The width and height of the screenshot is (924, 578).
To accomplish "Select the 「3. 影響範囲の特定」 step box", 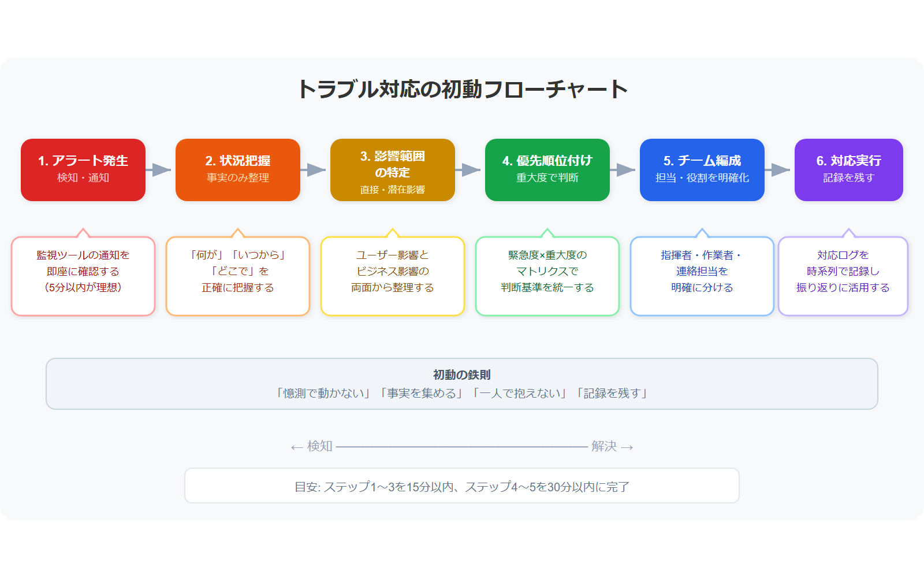I will click(393, 170).
